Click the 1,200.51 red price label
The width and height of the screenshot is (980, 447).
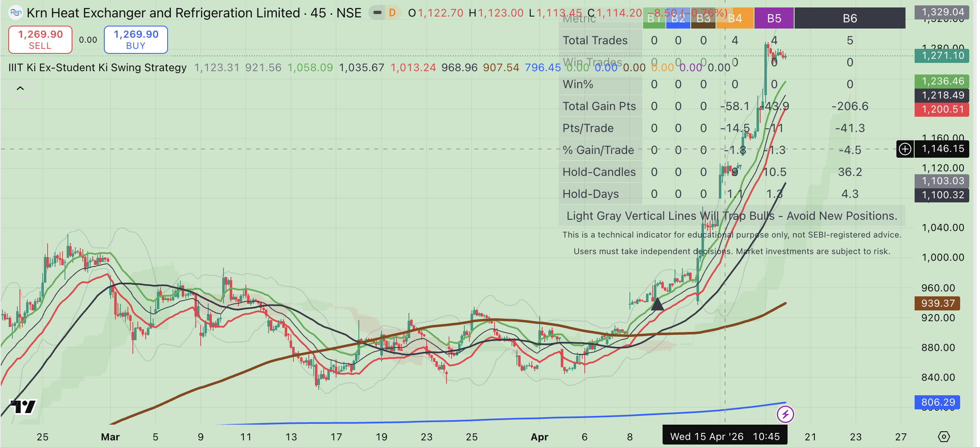point(942,109)
